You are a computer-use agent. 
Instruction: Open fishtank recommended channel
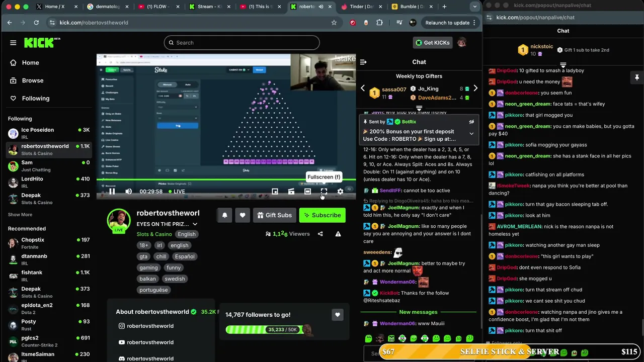[x=49, y=276]
